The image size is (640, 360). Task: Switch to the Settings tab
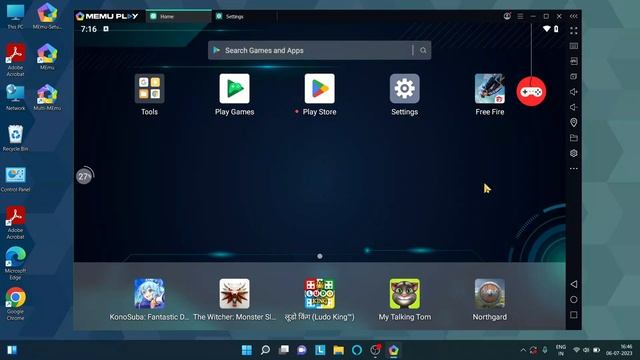coord(244,16)
